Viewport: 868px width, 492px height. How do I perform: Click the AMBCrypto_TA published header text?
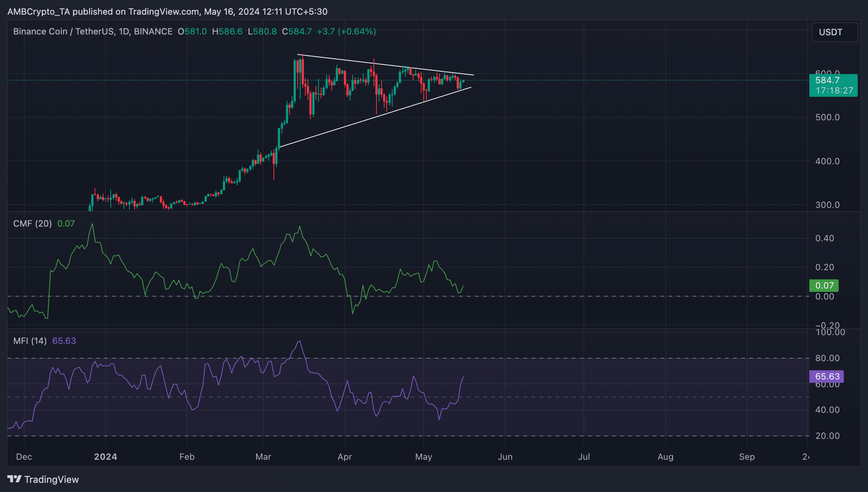[x=168, y=12]
